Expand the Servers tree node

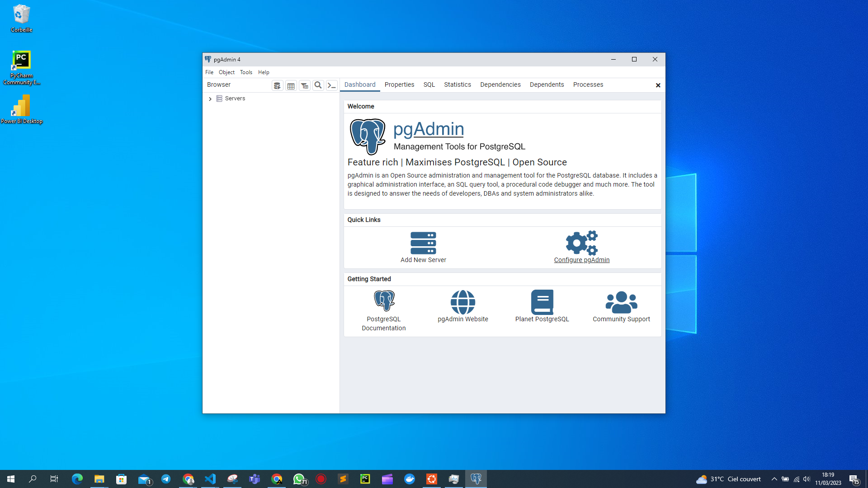(210, 99)
